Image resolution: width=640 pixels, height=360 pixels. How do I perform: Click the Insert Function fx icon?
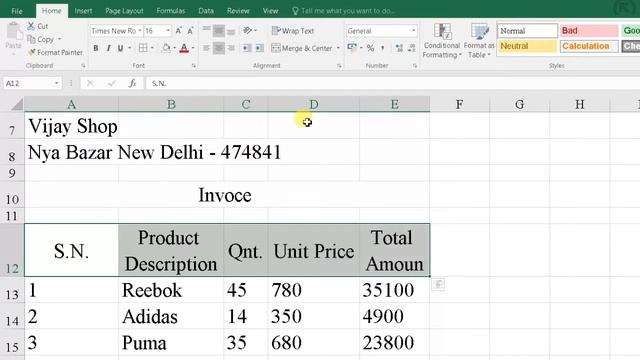[132, 83]
